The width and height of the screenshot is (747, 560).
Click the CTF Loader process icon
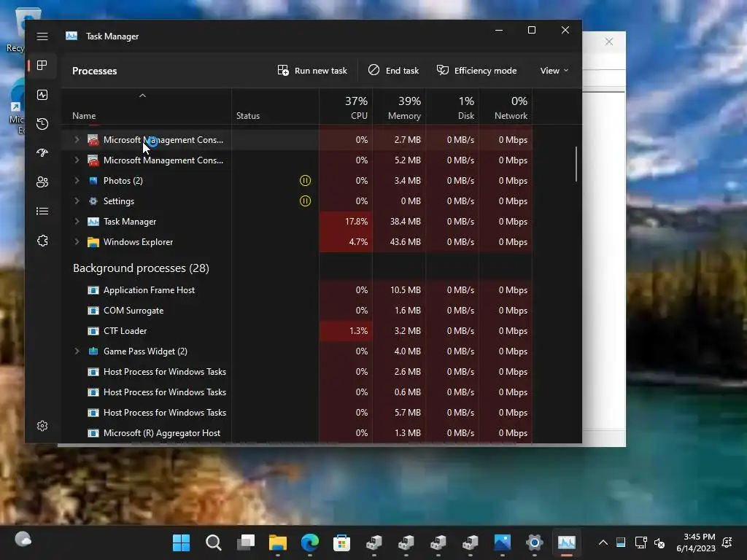pos(93,331)
